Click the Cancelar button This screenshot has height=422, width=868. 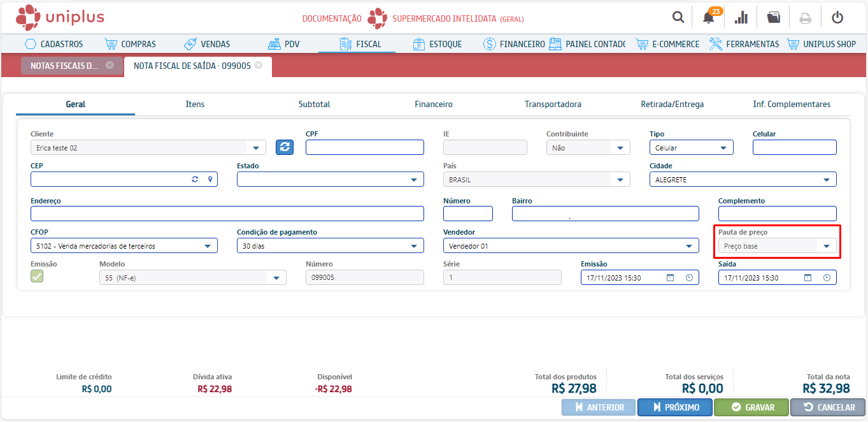(x=828, y=407)
